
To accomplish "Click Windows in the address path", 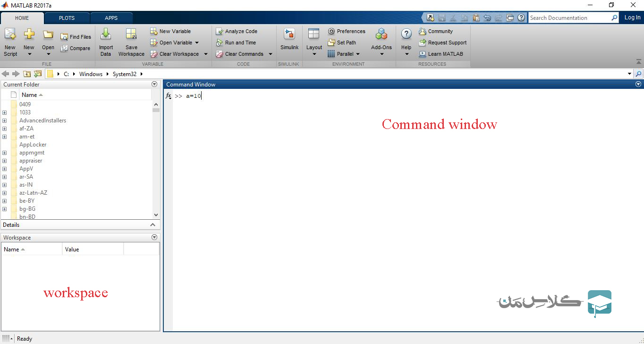I will point(91,74).
